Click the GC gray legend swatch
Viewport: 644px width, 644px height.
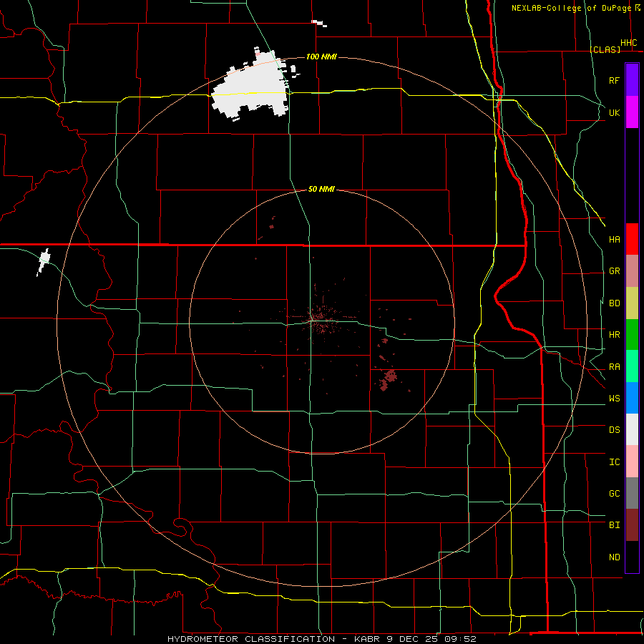[x=632, y=493]
